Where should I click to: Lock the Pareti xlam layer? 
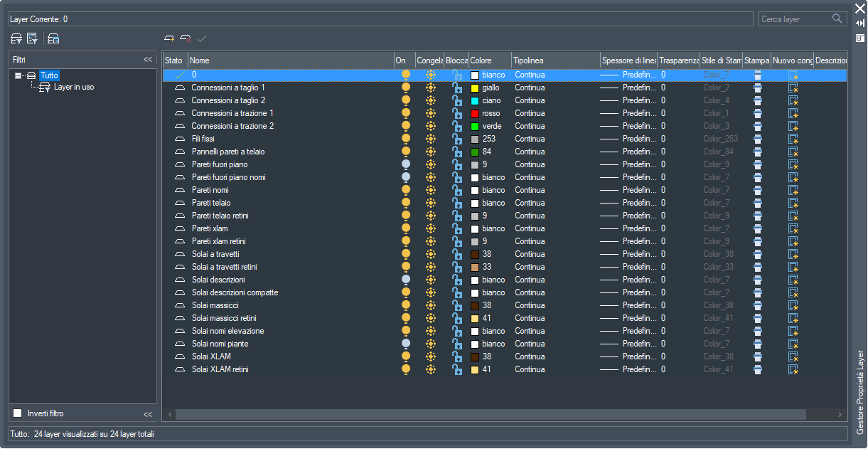(x=457, y=228)
